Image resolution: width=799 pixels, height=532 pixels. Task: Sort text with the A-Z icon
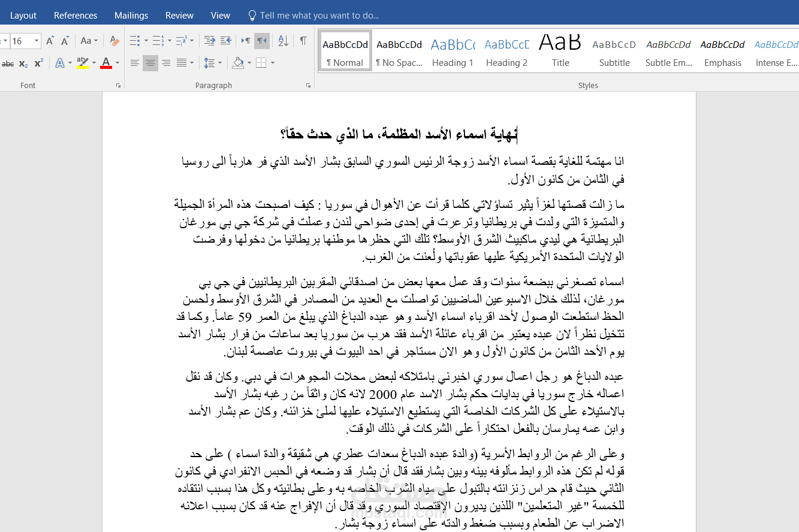tap(284, 41)
